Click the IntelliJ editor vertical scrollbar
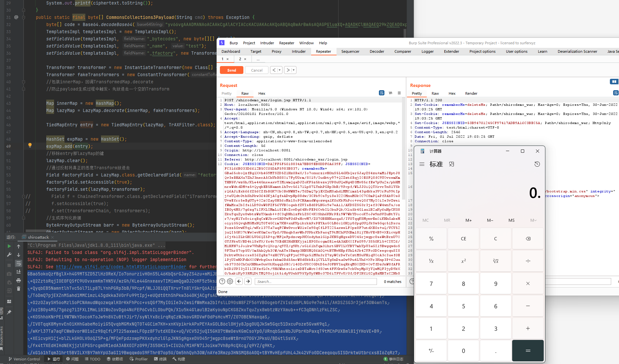Image resolution: width=619 pixels, height=364 pixels. coord(405,33)
